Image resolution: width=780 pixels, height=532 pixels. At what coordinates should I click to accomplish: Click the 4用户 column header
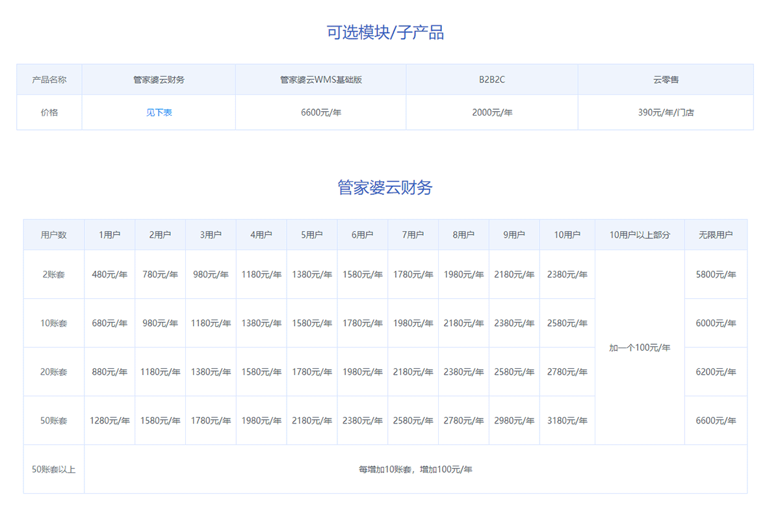pyautogui.click(x=261, y=235)
